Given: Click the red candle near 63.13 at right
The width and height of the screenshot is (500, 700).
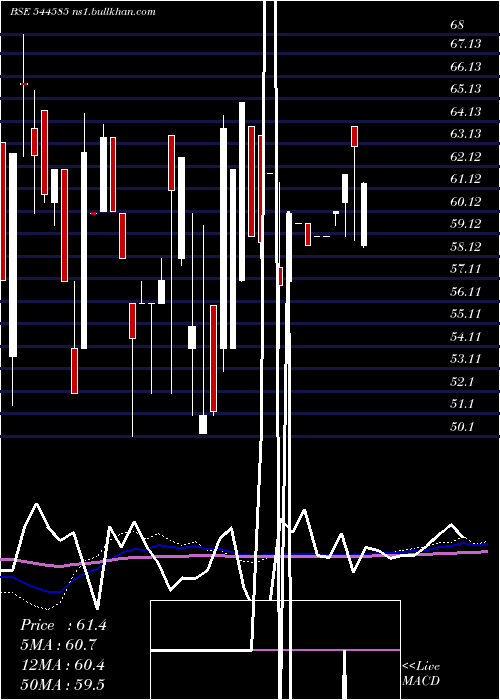Looking at the screenshot, I should pos(354,137).
